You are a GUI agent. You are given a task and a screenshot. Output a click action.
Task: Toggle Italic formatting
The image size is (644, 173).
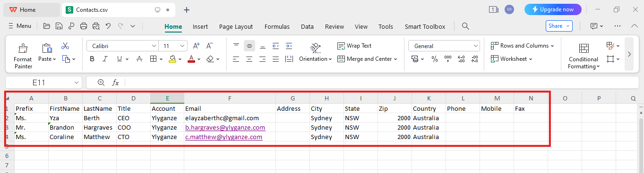(x=105, y=59)
